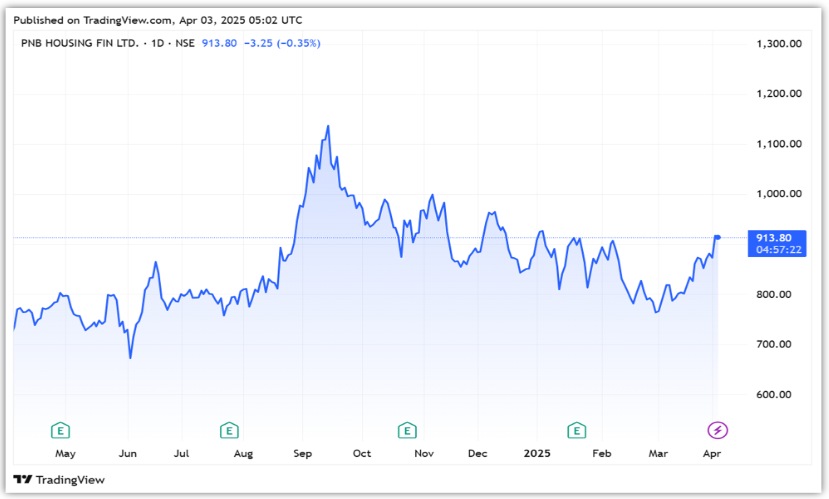The width and height of the screenshot is (829, 499).
Task: Click the latest data point dot on the line
Action: 717,237
